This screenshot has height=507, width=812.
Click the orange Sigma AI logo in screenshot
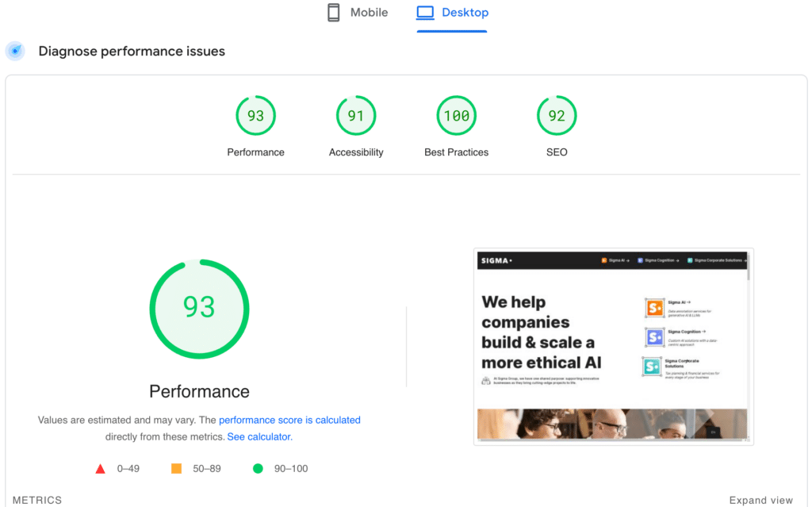tap(654, 308)
